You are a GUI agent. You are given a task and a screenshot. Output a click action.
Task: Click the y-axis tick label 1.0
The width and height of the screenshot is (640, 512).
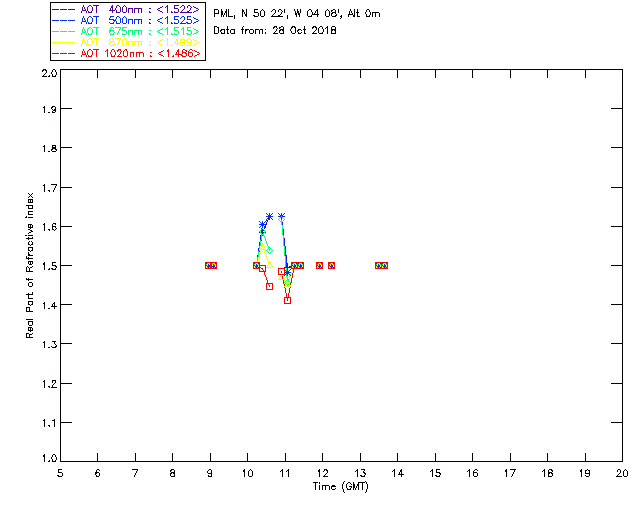(x=49, y=458)
